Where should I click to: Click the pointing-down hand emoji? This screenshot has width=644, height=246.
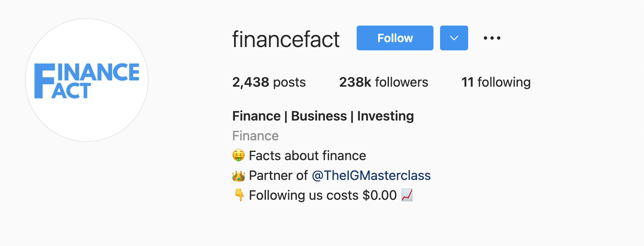(239, 195)
